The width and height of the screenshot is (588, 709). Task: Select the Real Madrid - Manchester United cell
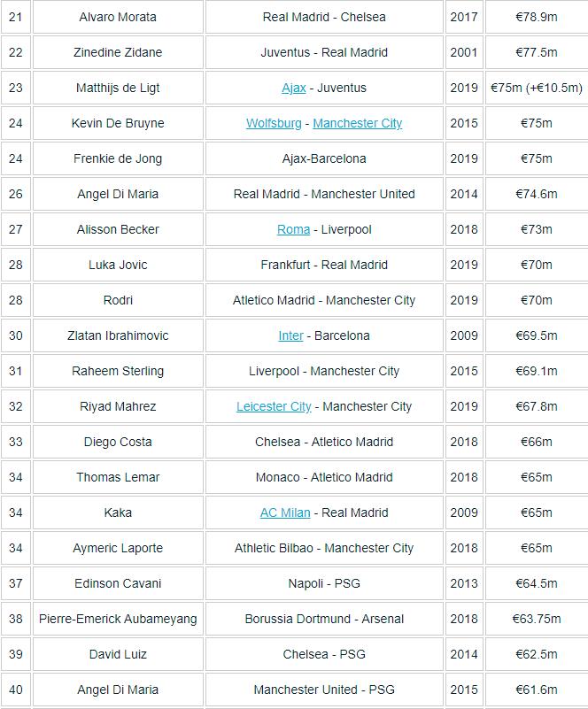click(324, 194)
